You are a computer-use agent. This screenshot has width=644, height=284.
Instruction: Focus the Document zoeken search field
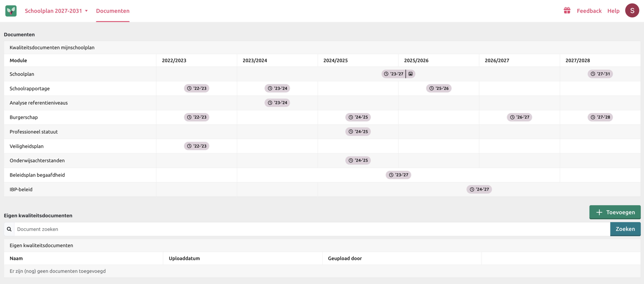coord(312,229)
